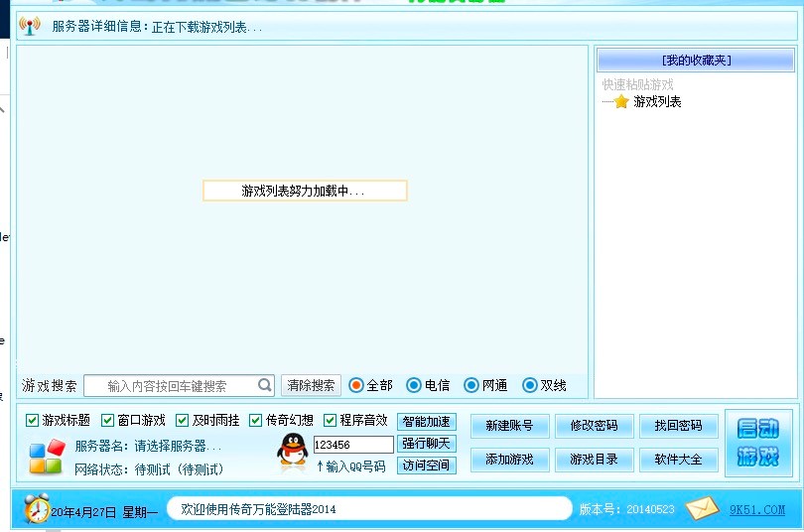Screen dimensions: 804x532
Task: Click the [我的收藏夹] panel header
Action: (x=696, y=60)
